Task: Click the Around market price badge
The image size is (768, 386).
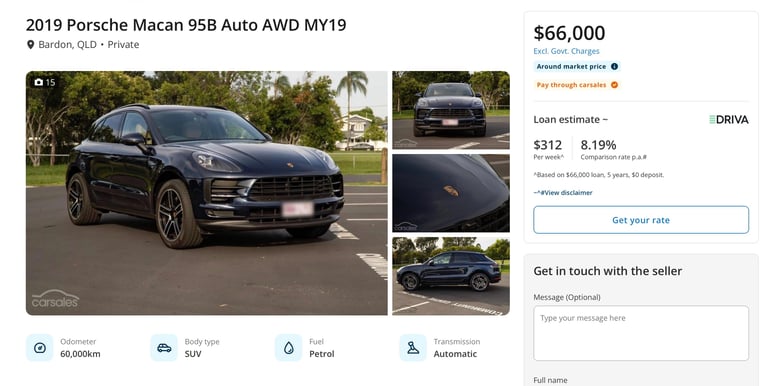Action: tap(577, 66)
